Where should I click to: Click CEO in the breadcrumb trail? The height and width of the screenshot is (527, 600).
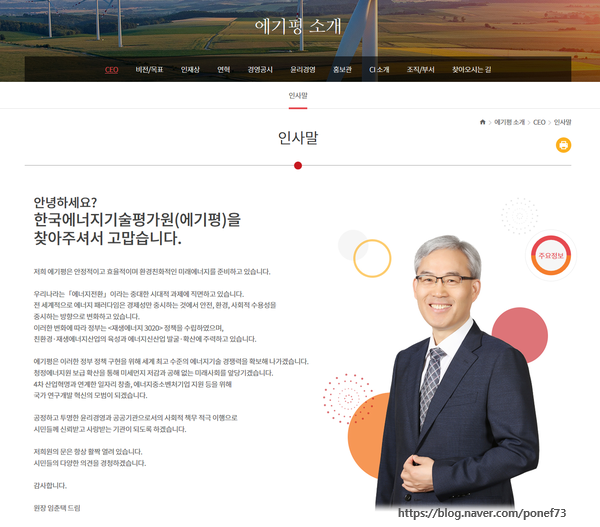point(539,122)
